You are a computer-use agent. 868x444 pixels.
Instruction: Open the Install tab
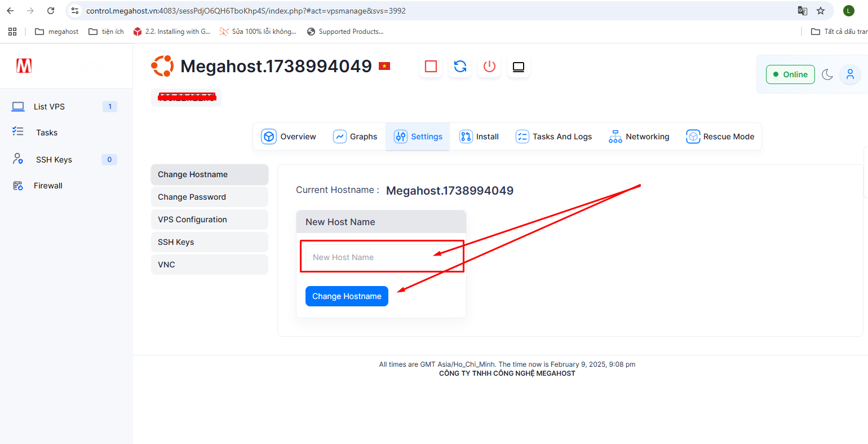pos(479,137)
